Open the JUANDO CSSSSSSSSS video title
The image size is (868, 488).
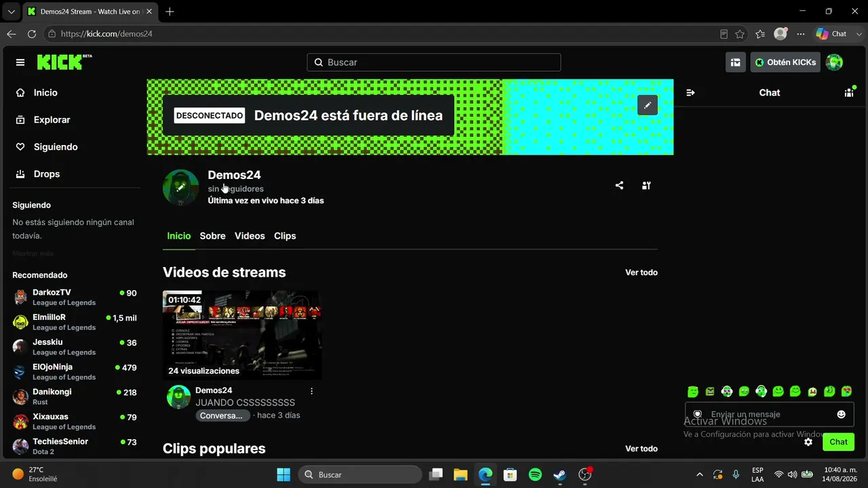[x=245, y=403]
